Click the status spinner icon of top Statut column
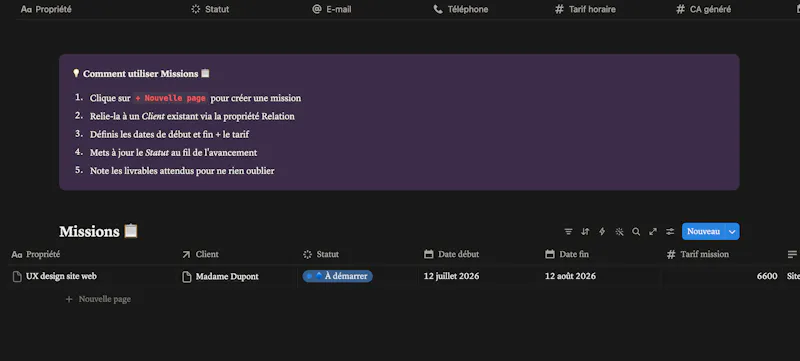800x361 pixels. [195, 9]
